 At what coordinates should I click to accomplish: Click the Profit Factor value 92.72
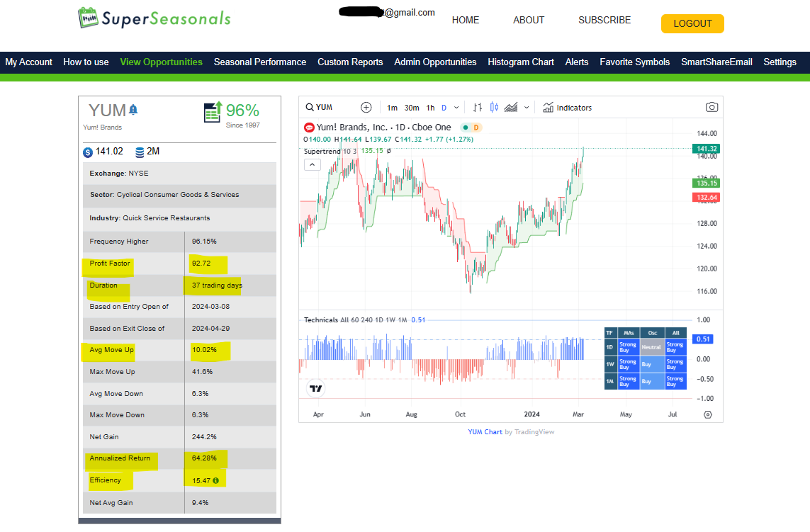[201, 264]
